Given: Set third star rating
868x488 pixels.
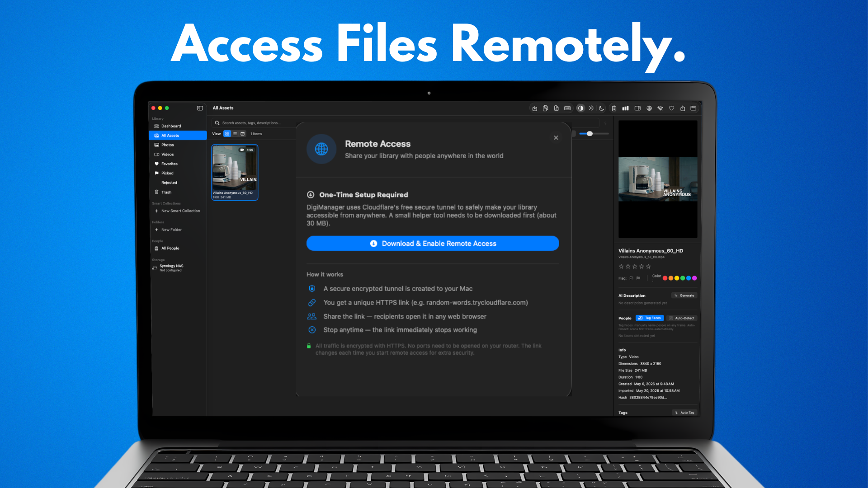Looking at the screenshot, I should pyautogui.click(x=635, y=267).
